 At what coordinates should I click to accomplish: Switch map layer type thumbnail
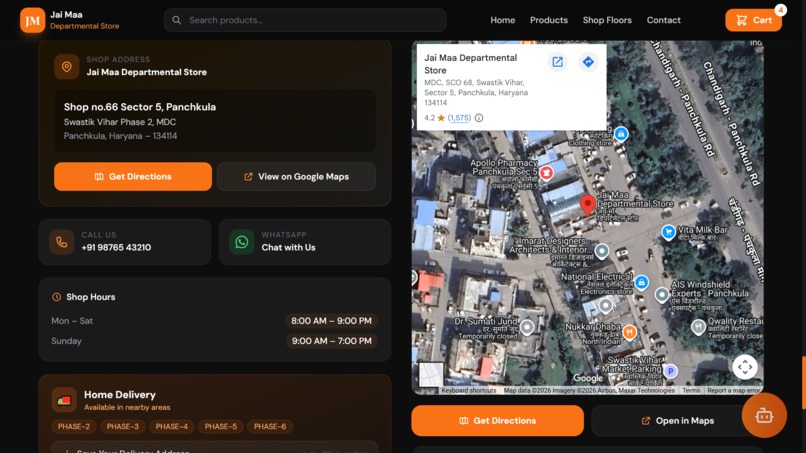(x=431, y=374)
